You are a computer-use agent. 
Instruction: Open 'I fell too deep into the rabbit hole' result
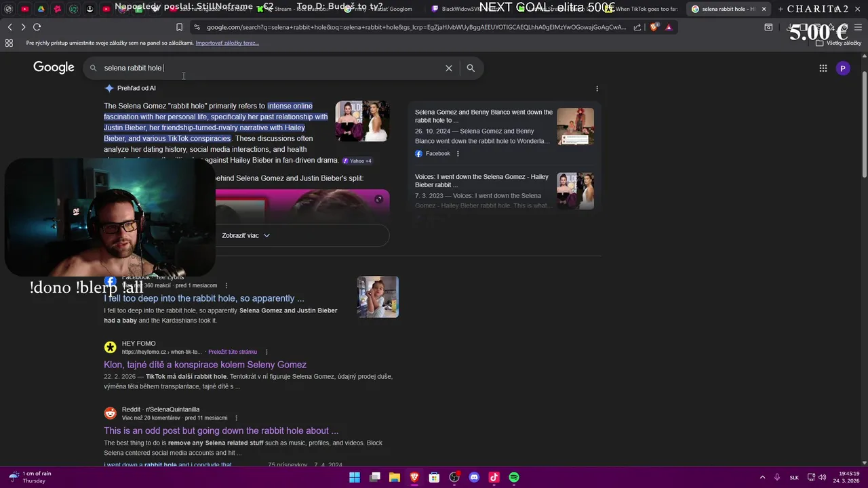[x=204, y=298]
